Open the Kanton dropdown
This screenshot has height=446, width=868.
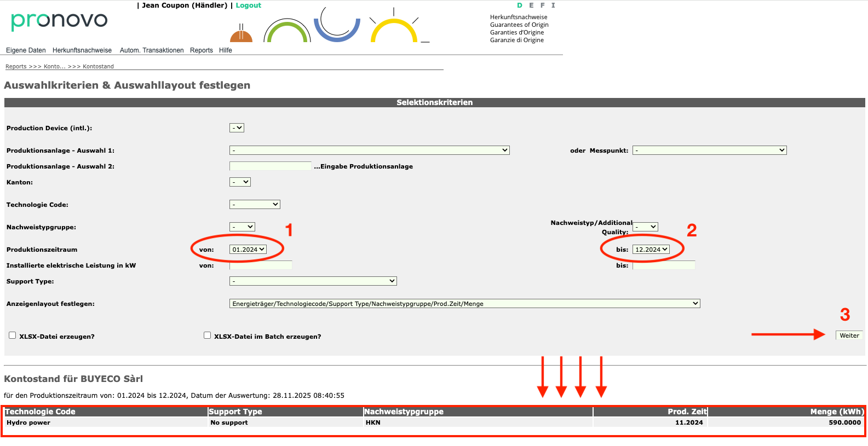pyautogui.click(x=240, y=182)
